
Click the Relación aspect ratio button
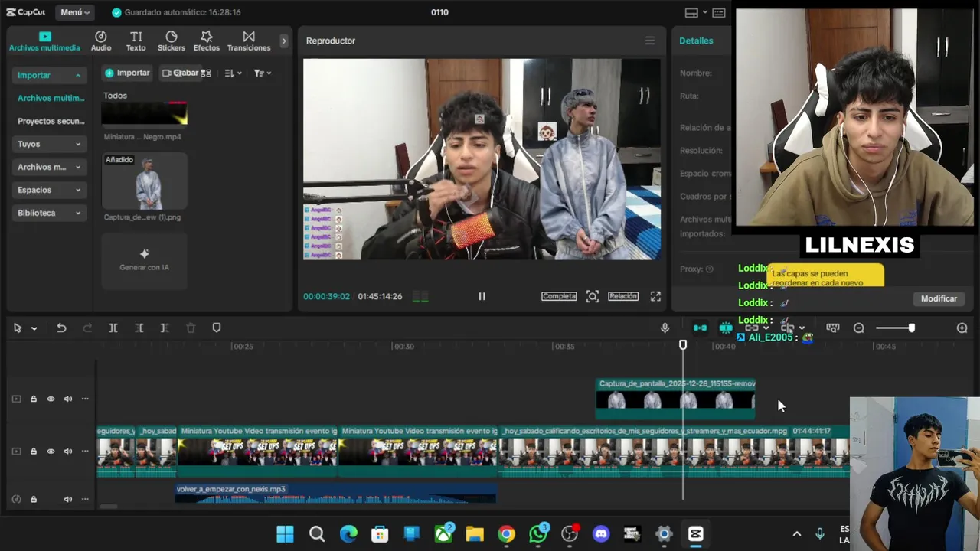[x=623, y=296]
